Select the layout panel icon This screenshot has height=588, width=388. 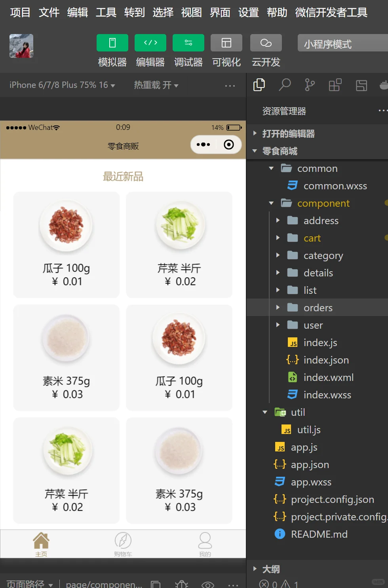click(x=361, y=86)
